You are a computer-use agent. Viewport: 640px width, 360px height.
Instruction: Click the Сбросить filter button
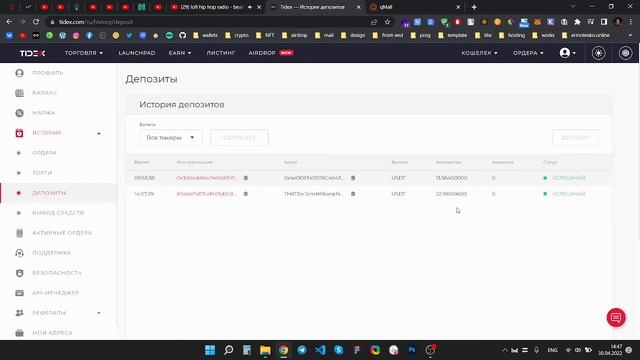(239, 138)
